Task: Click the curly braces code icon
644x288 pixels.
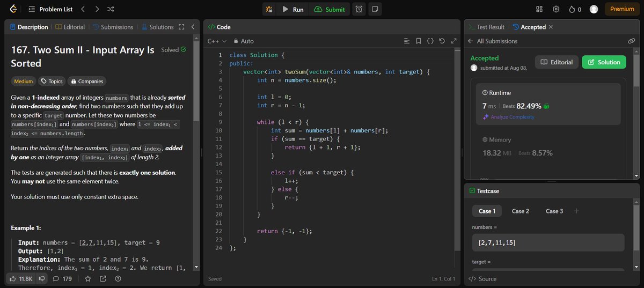Action: pos(430,41)
